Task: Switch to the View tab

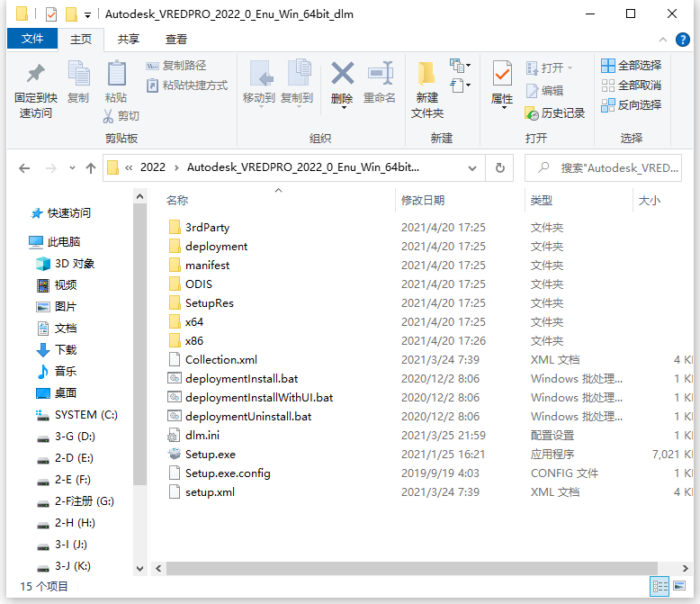Action: point(175,40)
